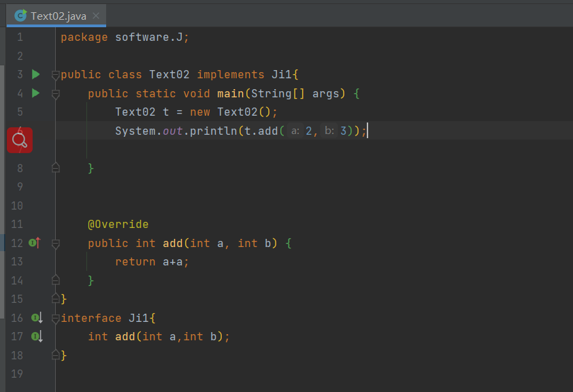Viewport: 573px width, 392px height.
Task: Click the 'package' keyword on line 1
Action: click(84, 37)
